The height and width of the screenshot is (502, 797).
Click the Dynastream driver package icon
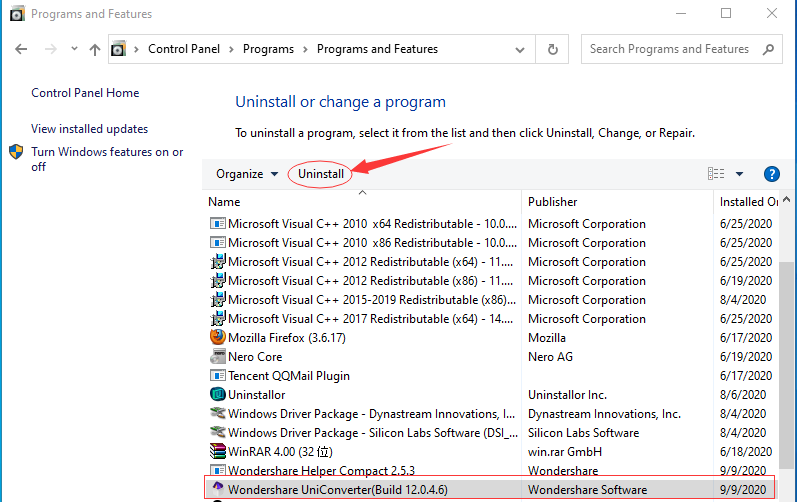[x=218, y=413]
